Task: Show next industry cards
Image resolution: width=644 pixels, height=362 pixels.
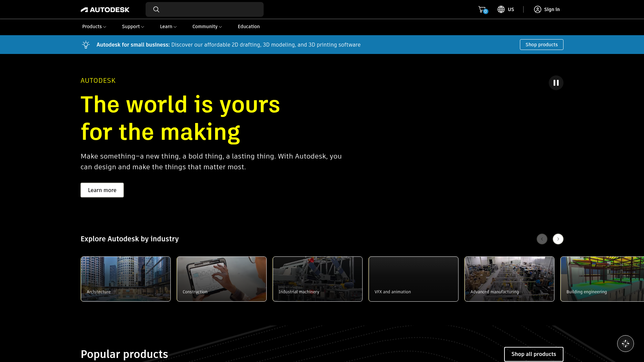Action: 558,239
